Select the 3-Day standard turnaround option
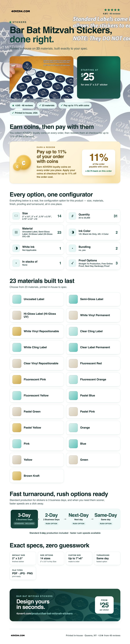The height and width of the screenshot is (644, 130). [x=24, y=519]
